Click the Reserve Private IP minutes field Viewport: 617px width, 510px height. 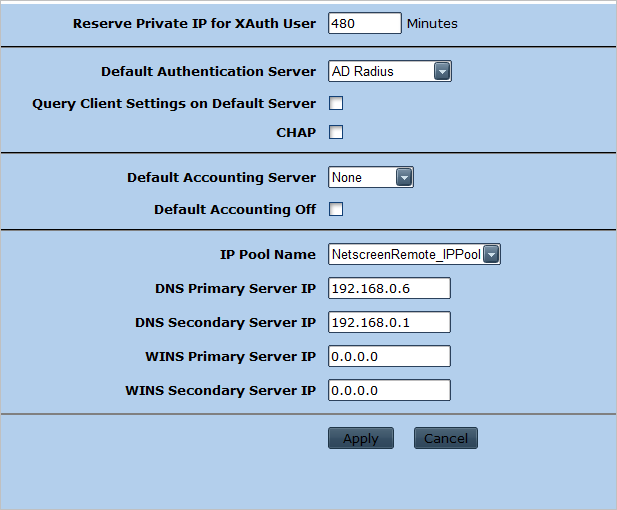point(364,23)
